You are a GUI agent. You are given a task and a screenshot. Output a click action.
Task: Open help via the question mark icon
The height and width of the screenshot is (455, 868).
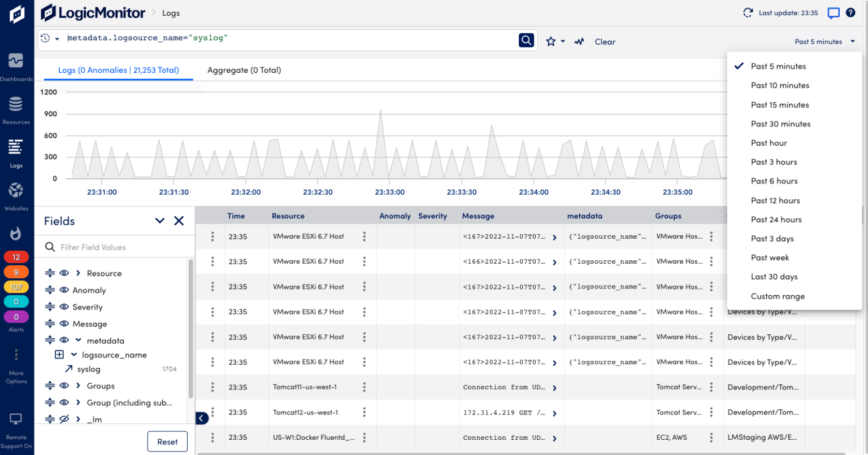[852, 12]
